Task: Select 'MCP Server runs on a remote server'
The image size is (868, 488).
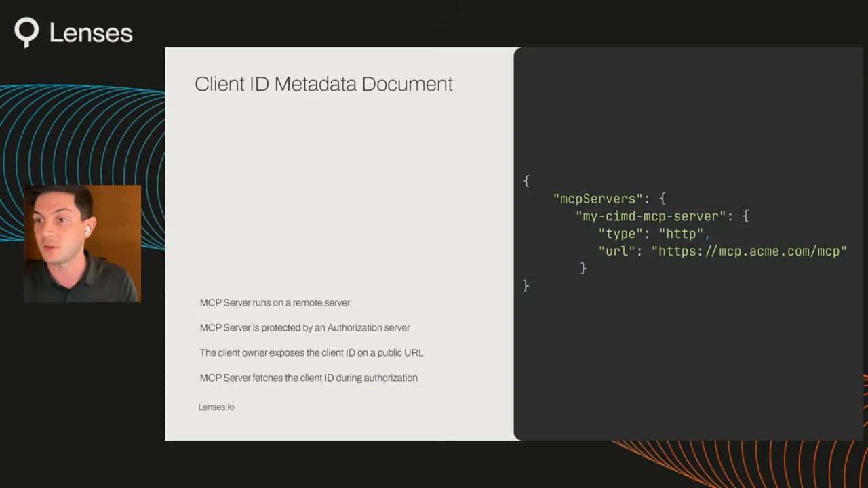Action: pyautogui.click(x=275, y=303)
